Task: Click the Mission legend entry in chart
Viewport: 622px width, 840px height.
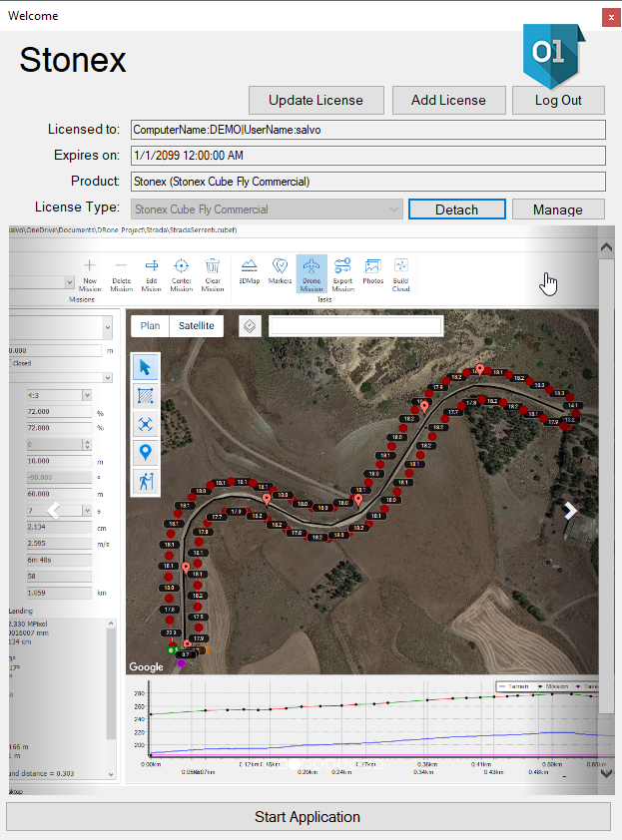Action: click(x=553, y=686)
